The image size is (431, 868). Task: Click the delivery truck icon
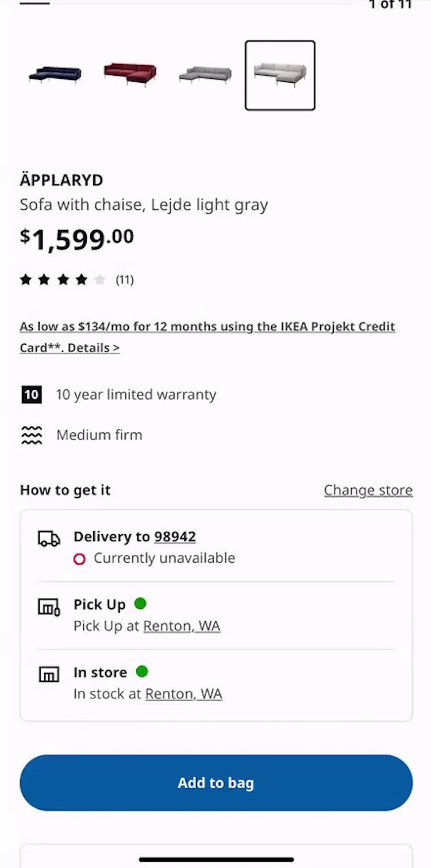pyautogui.click(x=49, y=539)
